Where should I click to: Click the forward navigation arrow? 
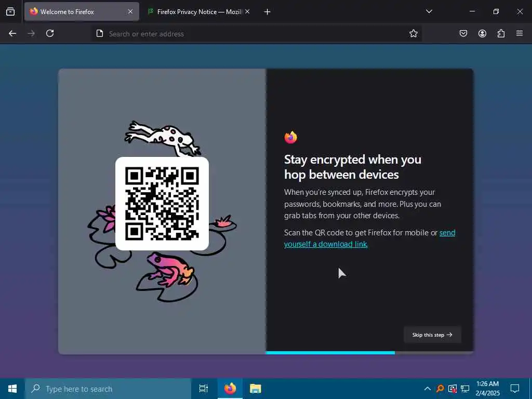[x=31, y=33]
